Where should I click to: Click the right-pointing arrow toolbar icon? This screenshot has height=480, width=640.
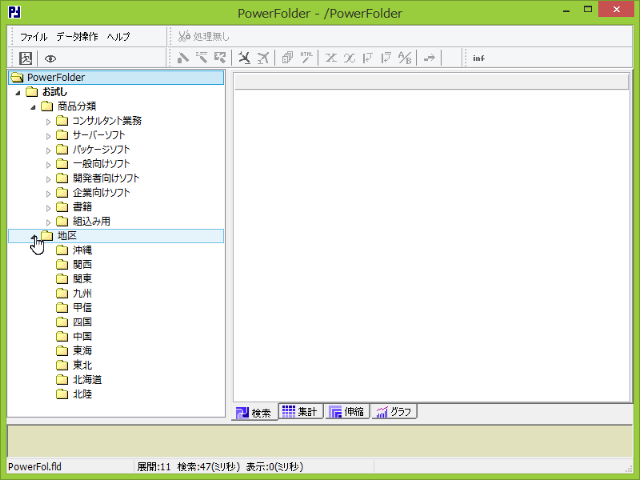click(429, 58)
